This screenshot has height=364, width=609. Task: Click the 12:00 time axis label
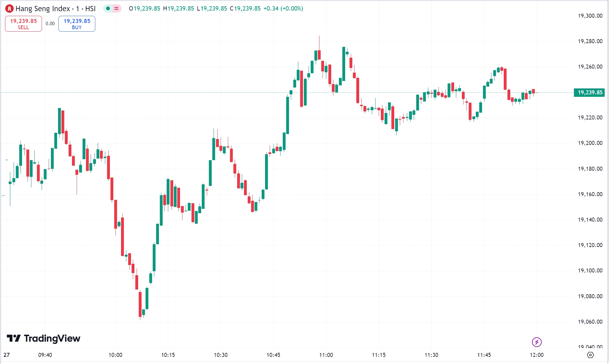(x=537, y=355)
